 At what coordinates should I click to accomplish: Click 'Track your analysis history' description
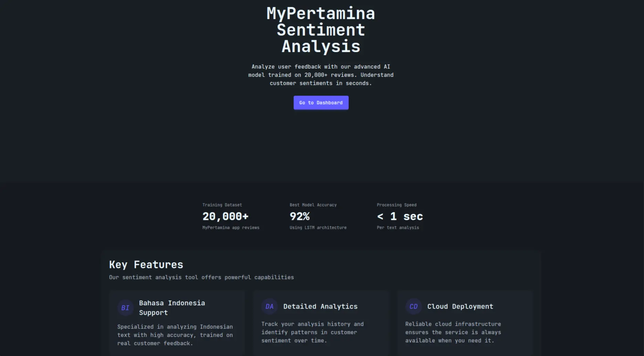pos(312,332)
